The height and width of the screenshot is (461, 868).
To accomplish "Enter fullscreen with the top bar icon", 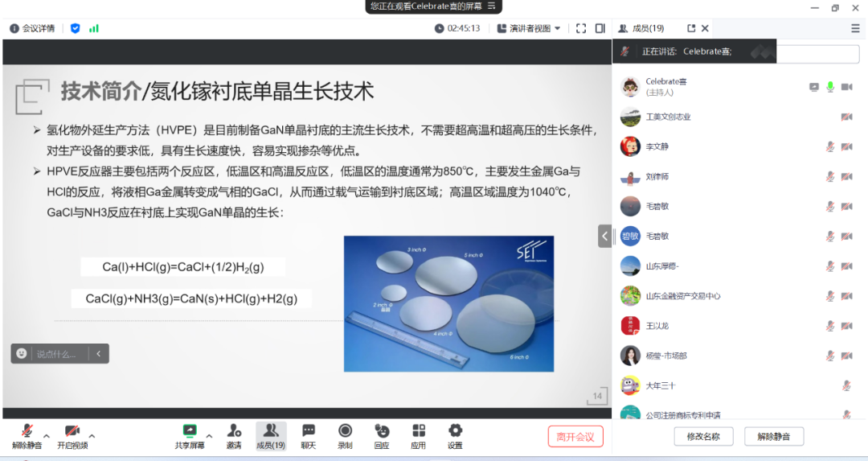I will point(581,28).
